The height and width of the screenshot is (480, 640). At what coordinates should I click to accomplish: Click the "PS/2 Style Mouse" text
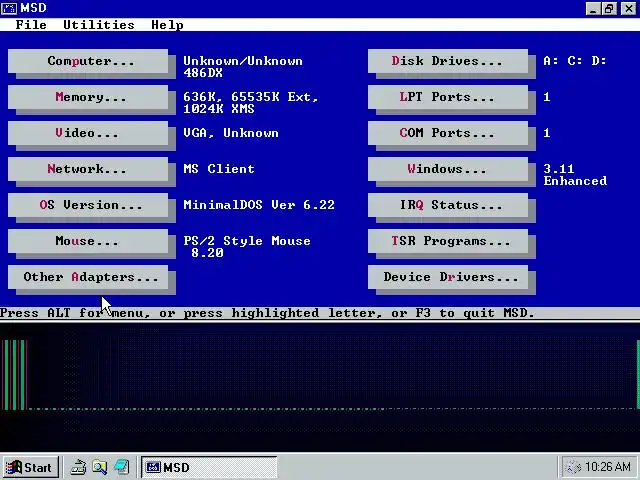(x=247, y=241)
